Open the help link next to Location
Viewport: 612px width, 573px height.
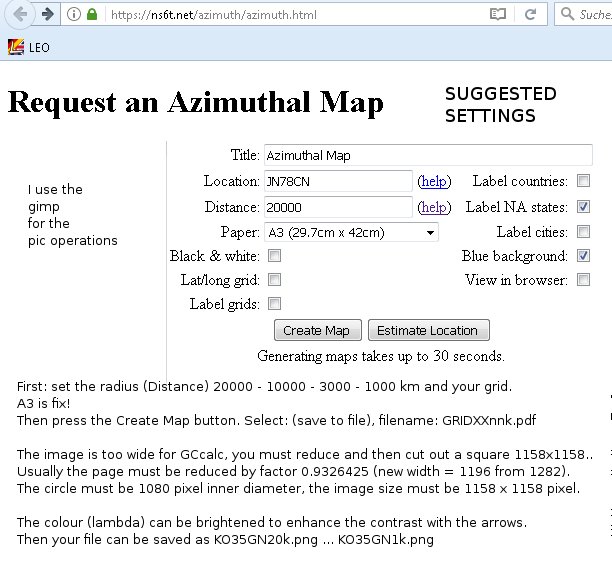(434, 181)
